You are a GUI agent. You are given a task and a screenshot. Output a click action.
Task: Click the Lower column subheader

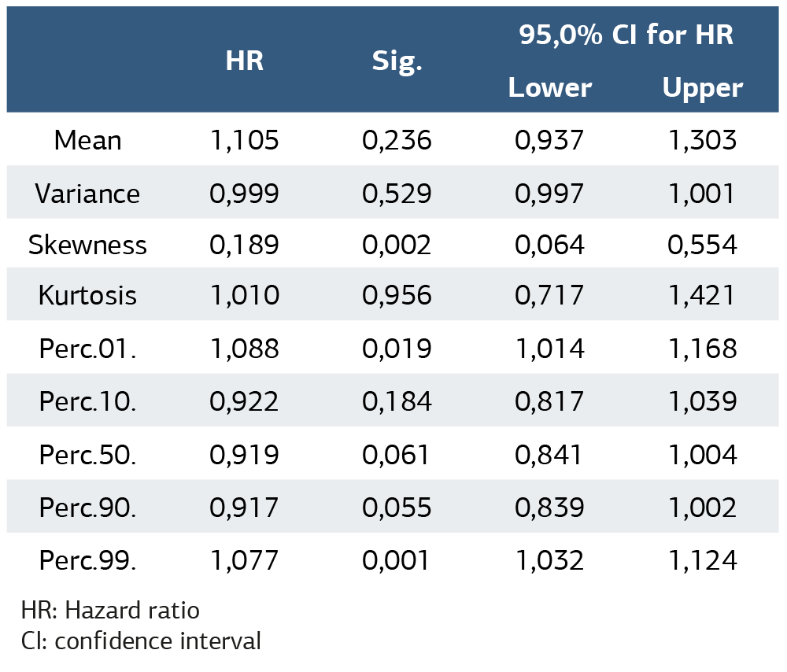pyautogui.click(x=549, y=87)
